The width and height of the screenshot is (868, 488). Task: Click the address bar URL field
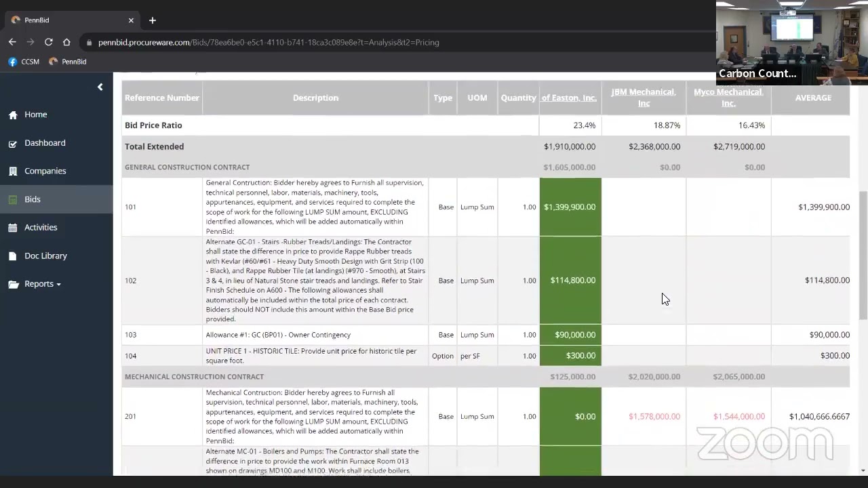click(269, 42)
